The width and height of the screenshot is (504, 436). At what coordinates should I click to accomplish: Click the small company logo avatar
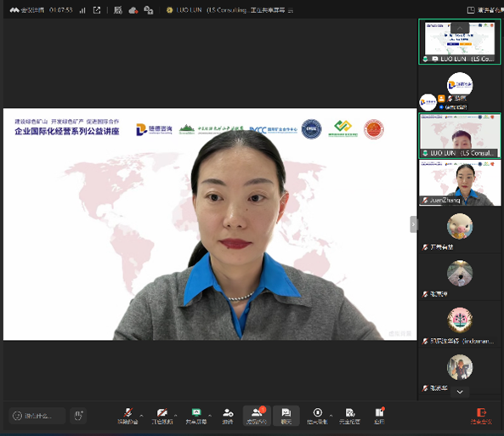coord(428,102)
